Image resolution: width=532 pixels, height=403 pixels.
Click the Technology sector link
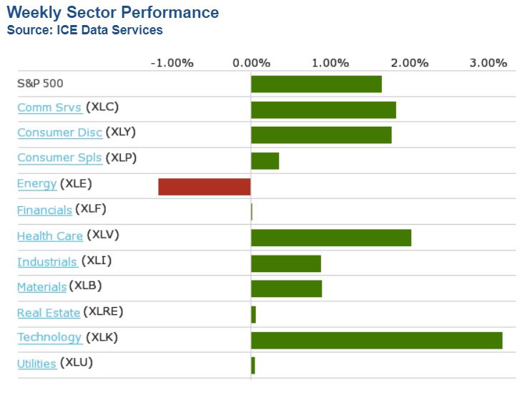[49, 338]
